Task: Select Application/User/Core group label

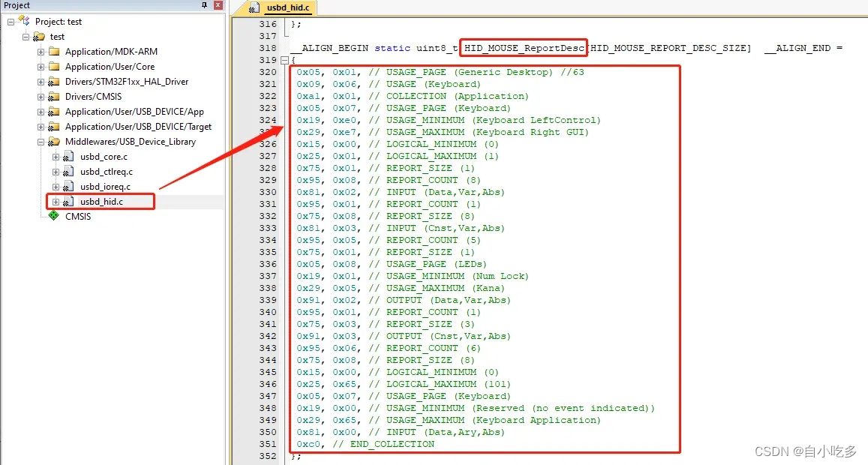Action: (110, 67)
